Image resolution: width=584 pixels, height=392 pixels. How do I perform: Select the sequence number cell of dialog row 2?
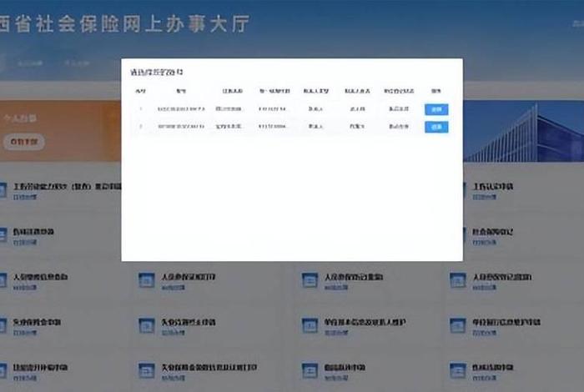pos(141,127)
